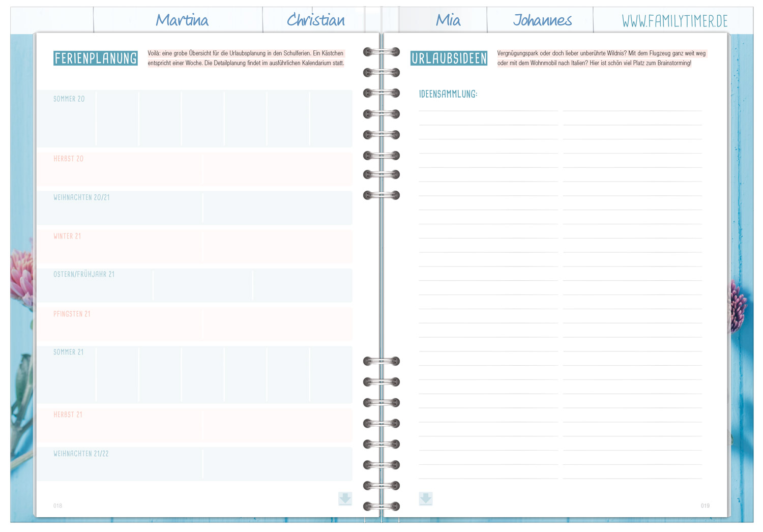
Task: Select the Herbst 20 planning row
Action: (x=194, y=169)
